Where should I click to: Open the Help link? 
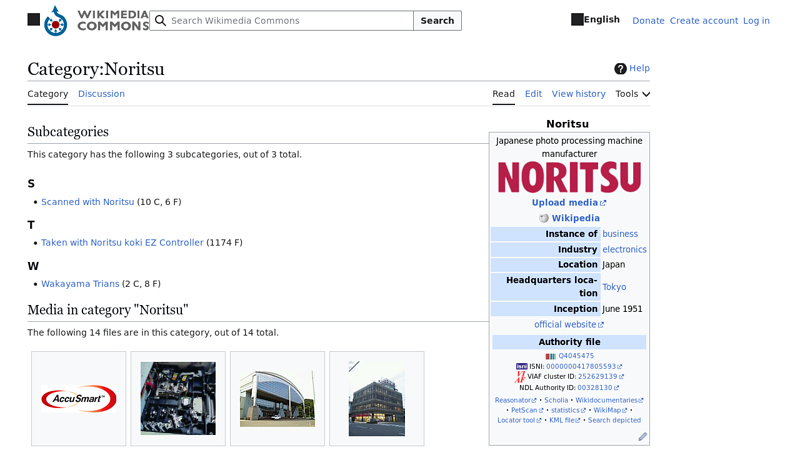639,68
